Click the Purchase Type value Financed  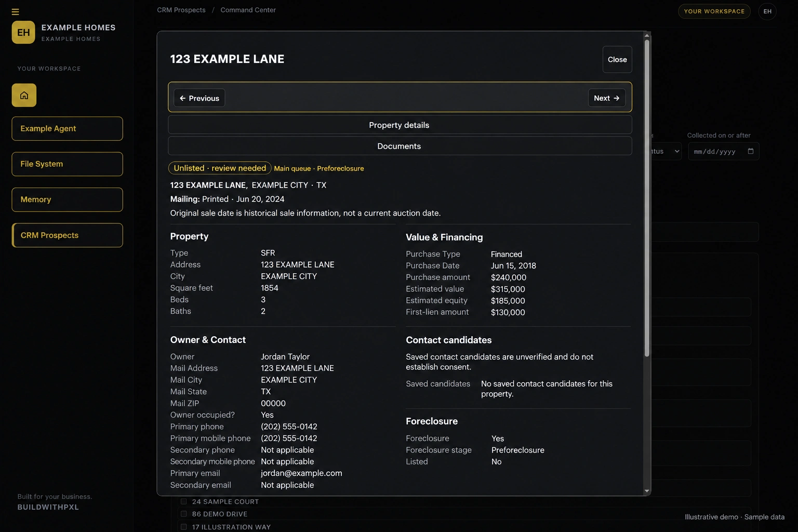[507, 254]
